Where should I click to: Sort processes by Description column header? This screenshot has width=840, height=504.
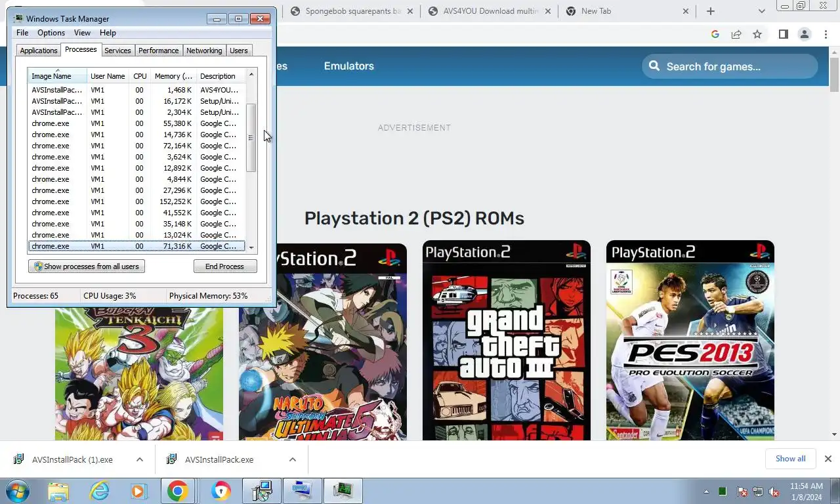(220, 76)
